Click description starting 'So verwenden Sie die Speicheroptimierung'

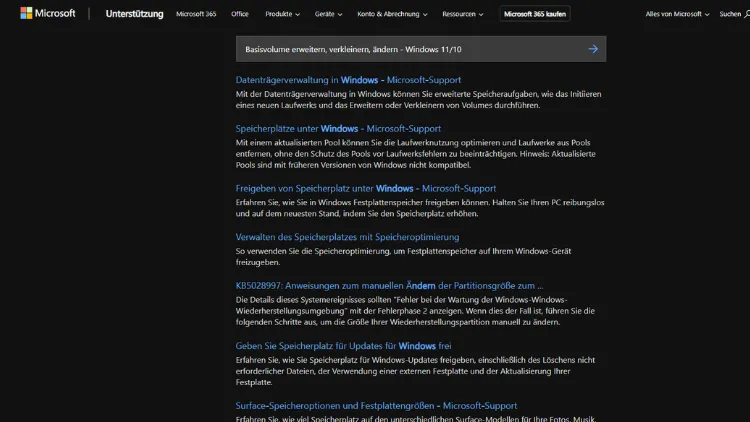[403, 256]
